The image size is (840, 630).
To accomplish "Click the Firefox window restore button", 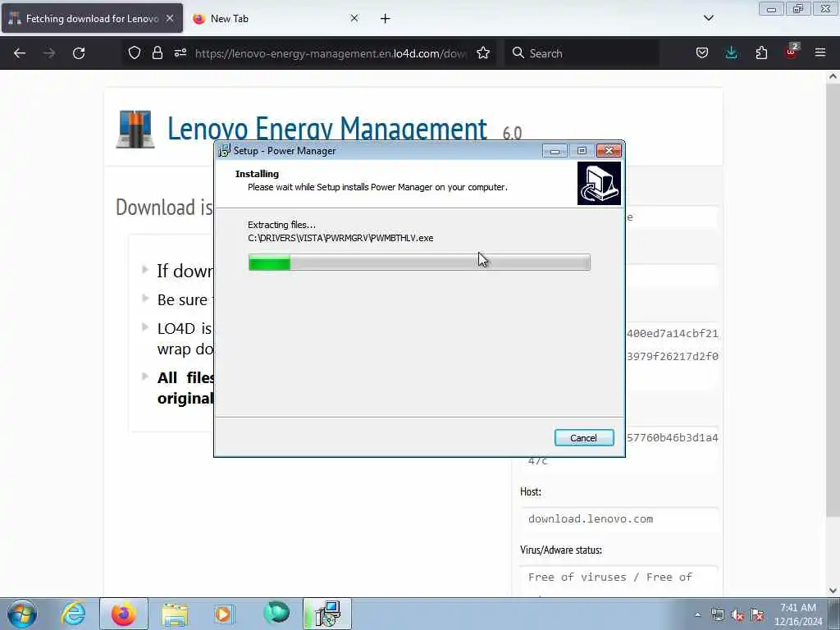I will tap(798, 9).
